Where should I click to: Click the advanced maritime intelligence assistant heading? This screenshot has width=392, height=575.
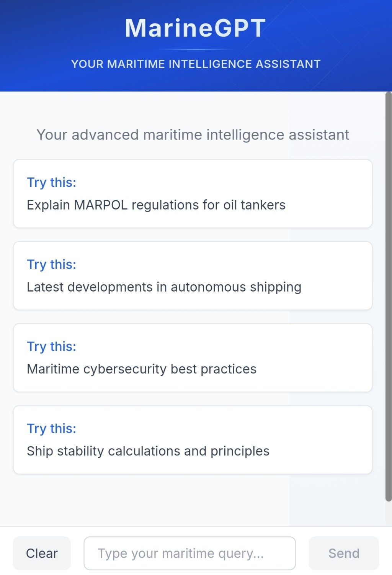[193, 134]
